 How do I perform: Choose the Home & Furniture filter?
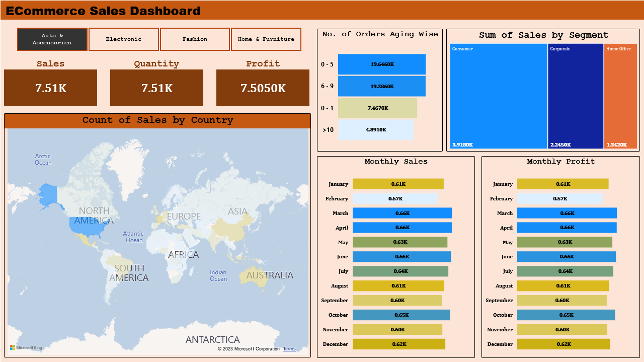pyautogui.click(x=266, y=39)
